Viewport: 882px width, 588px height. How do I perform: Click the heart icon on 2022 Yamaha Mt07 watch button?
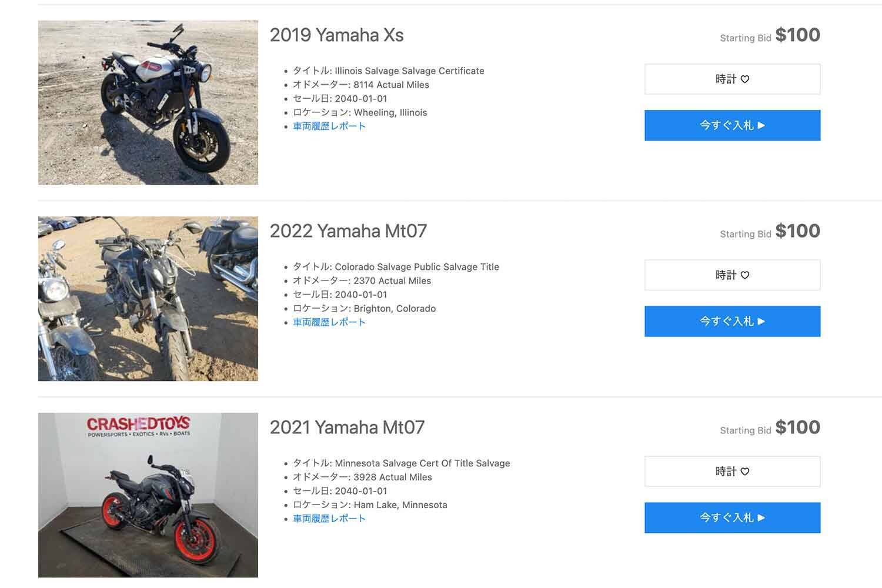(x=746, y=275)
